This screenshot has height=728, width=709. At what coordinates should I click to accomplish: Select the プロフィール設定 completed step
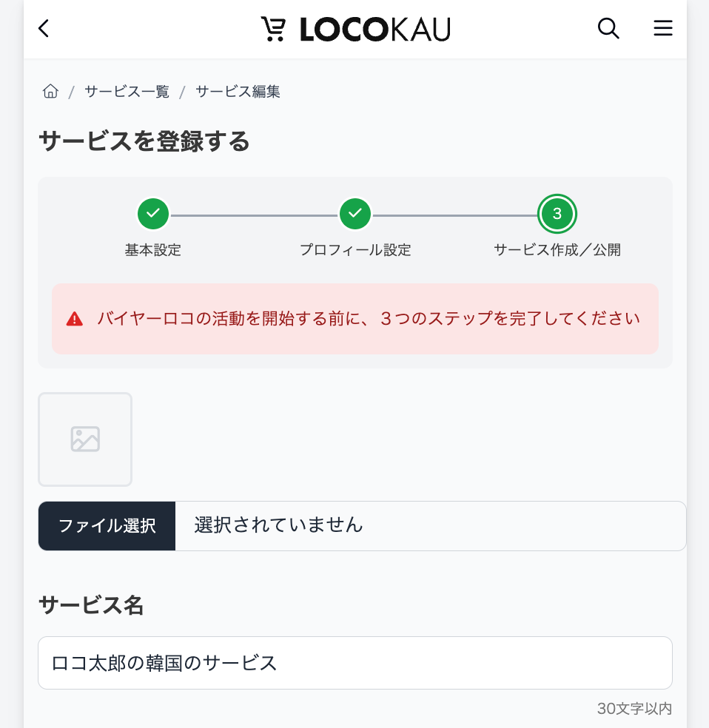tap(355, 214)
